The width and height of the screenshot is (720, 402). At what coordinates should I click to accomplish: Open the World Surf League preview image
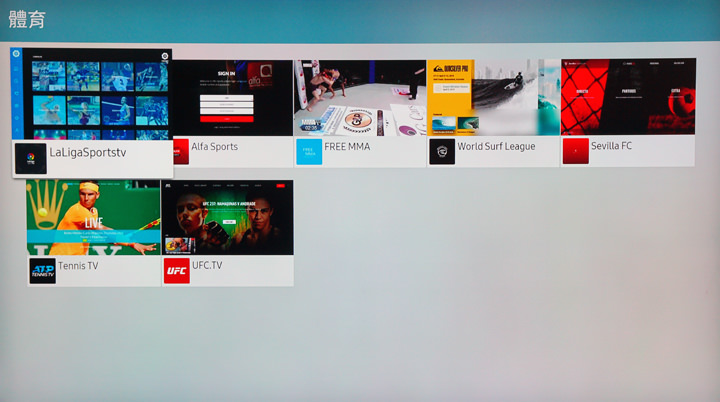[x=493, y=97]
